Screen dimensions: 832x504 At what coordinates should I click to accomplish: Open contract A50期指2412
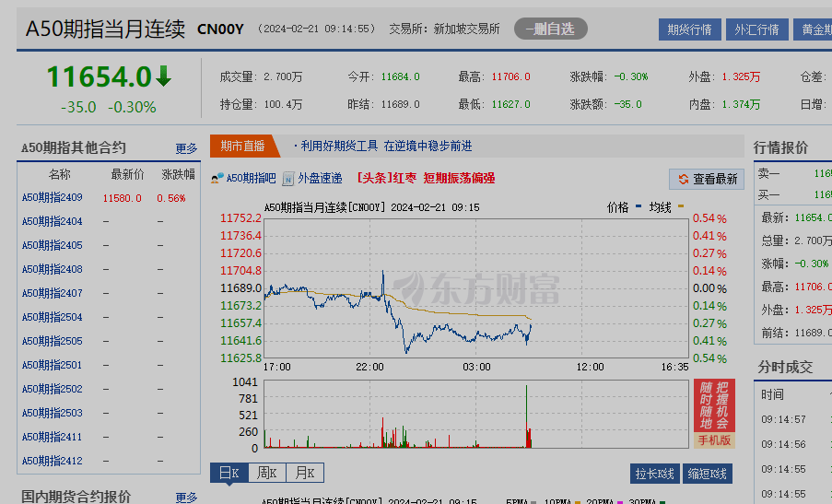pos(52,461)
